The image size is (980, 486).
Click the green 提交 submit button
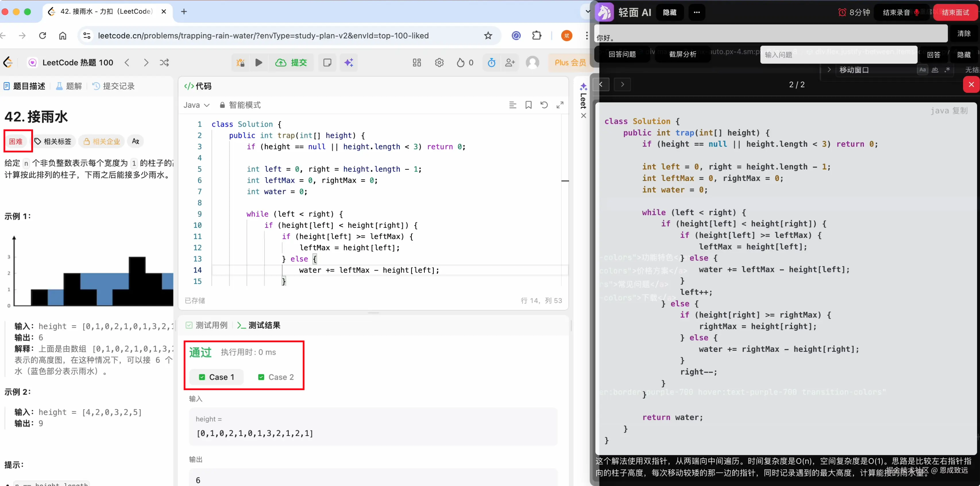point(292,63)
